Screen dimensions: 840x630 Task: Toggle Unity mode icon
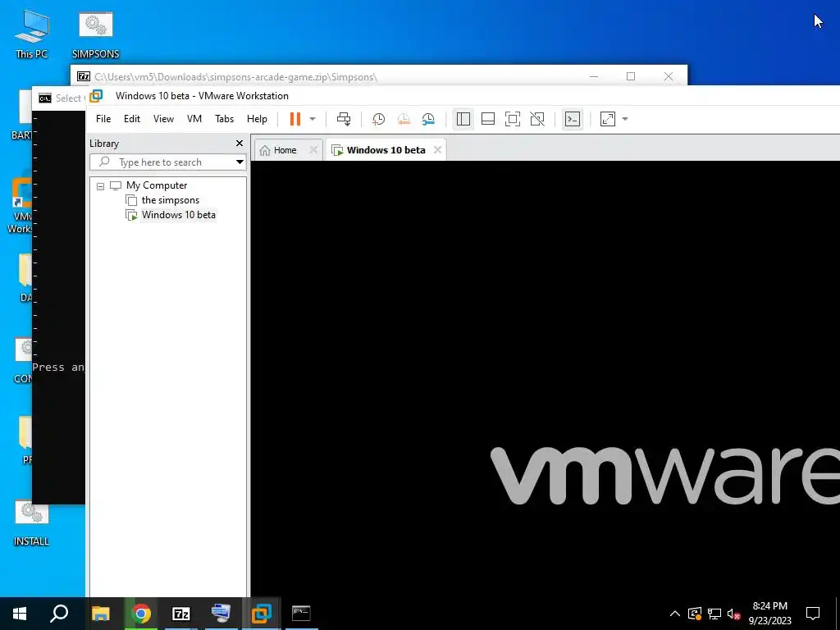tap(537, 119)
